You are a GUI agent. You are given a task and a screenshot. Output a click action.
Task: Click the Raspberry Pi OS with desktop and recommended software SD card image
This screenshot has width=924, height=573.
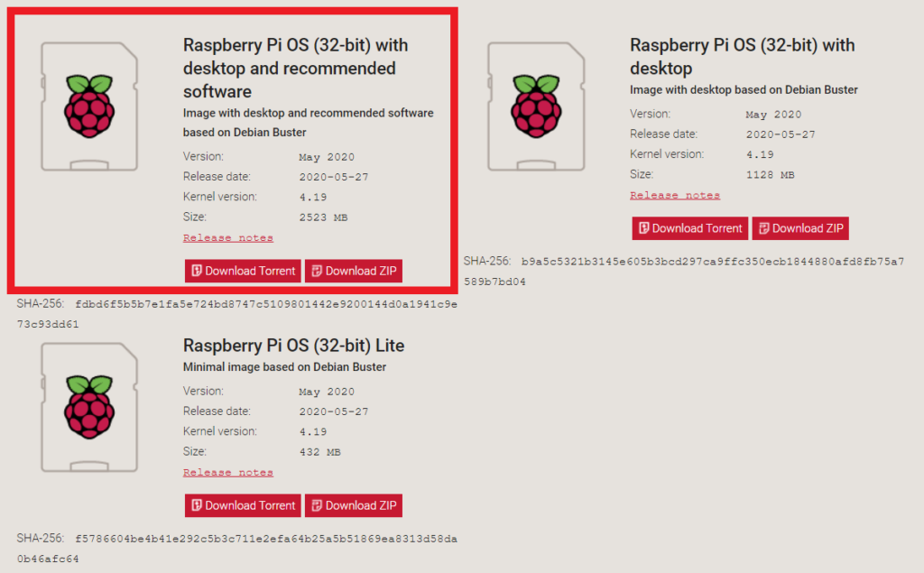(89, 106)
